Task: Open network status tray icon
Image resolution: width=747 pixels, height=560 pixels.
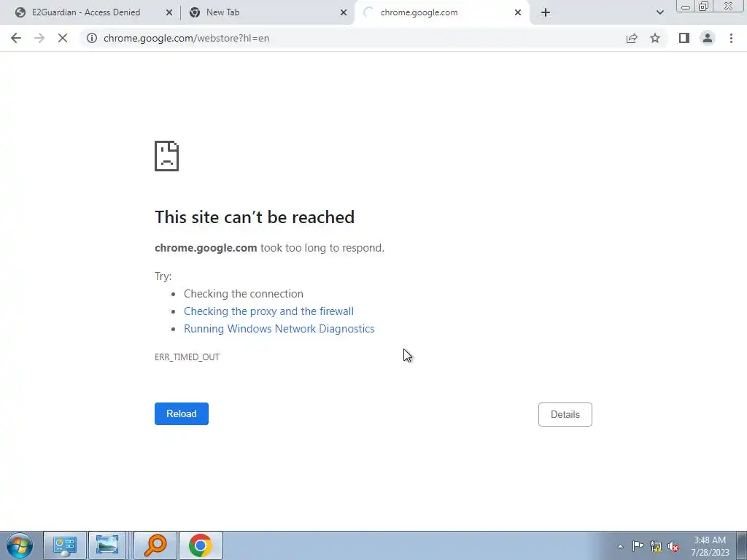Action: point(656,546)
